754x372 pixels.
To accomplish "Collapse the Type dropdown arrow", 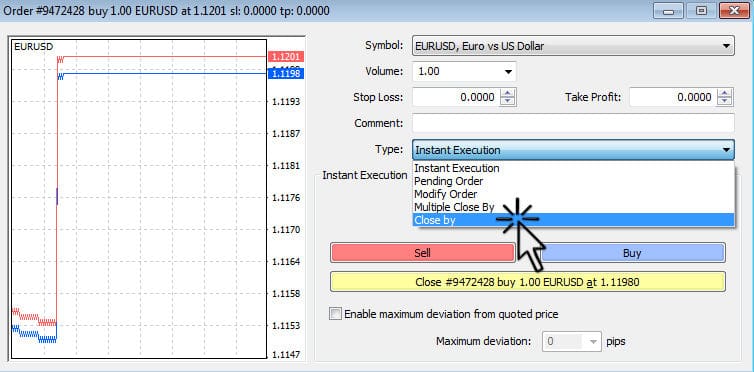I will 725,150.
